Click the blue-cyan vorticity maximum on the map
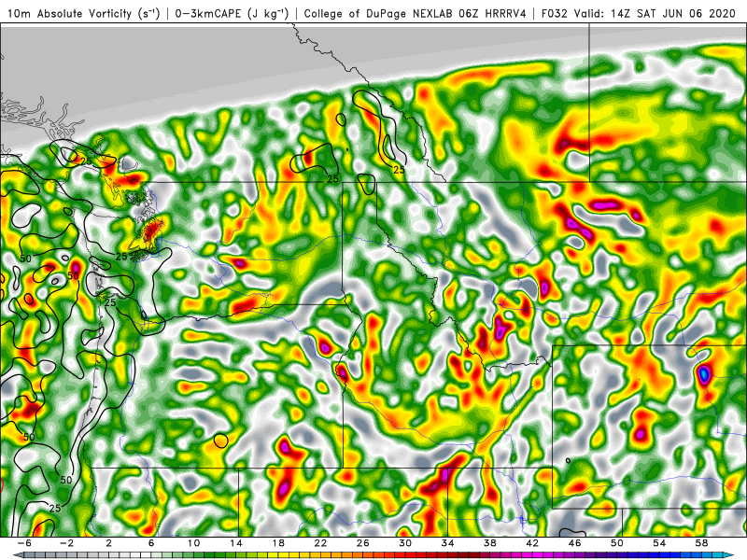Viewport: 747px width, 560px height. (x=704, y=375)
